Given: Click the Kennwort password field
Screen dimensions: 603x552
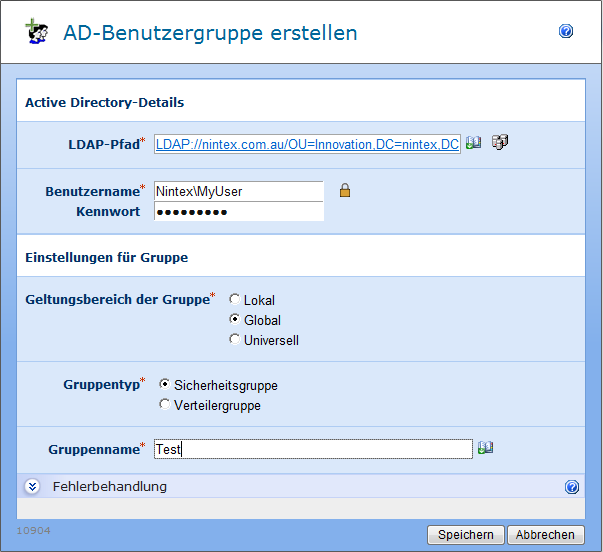Looking at the screenshot, I should pyautogui.click(x=238, y=211).
